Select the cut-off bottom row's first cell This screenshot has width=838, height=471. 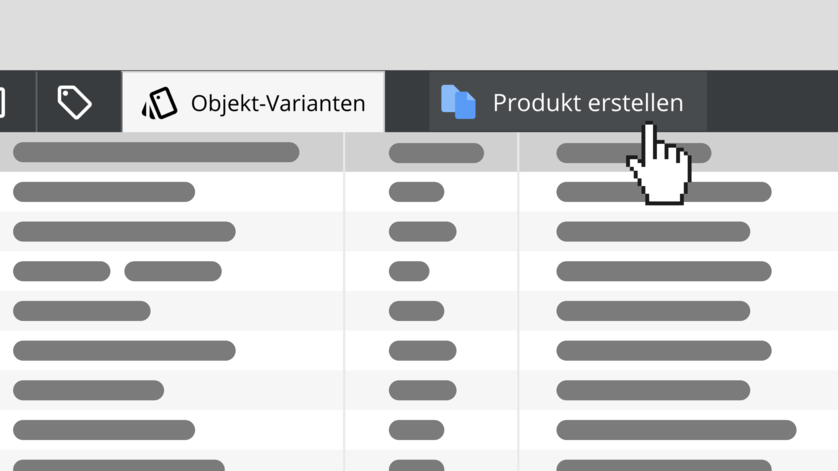(x=119, y=465)
